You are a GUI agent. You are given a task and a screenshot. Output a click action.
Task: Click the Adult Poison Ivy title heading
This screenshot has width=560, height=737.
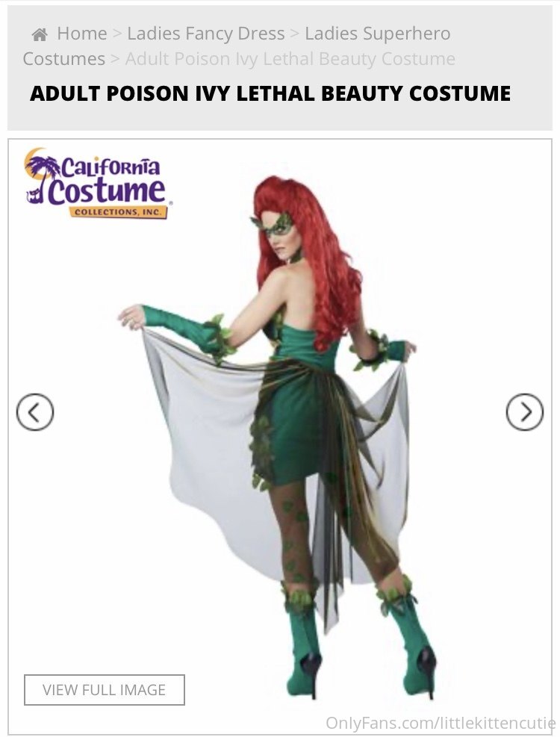(x=270, y=93)
